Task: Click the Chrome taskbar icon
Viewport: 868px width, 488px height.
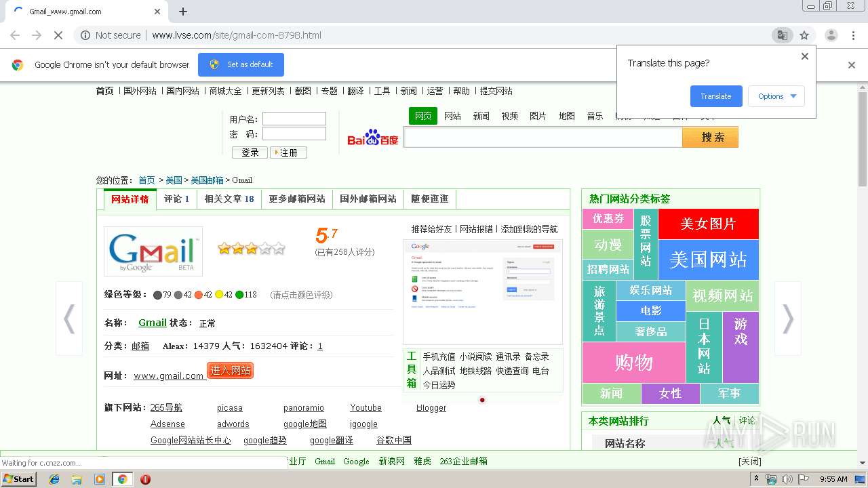Action: [x=122, y=479]
